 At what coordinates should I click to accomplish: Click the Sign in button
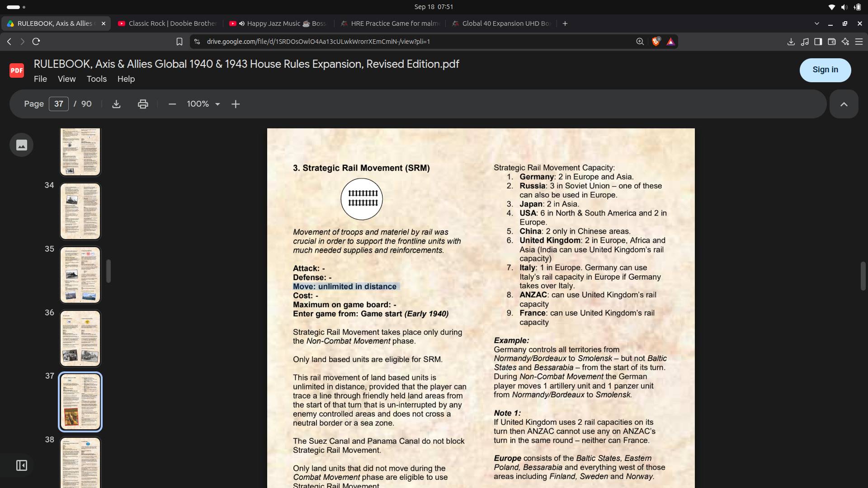point(825,70)
